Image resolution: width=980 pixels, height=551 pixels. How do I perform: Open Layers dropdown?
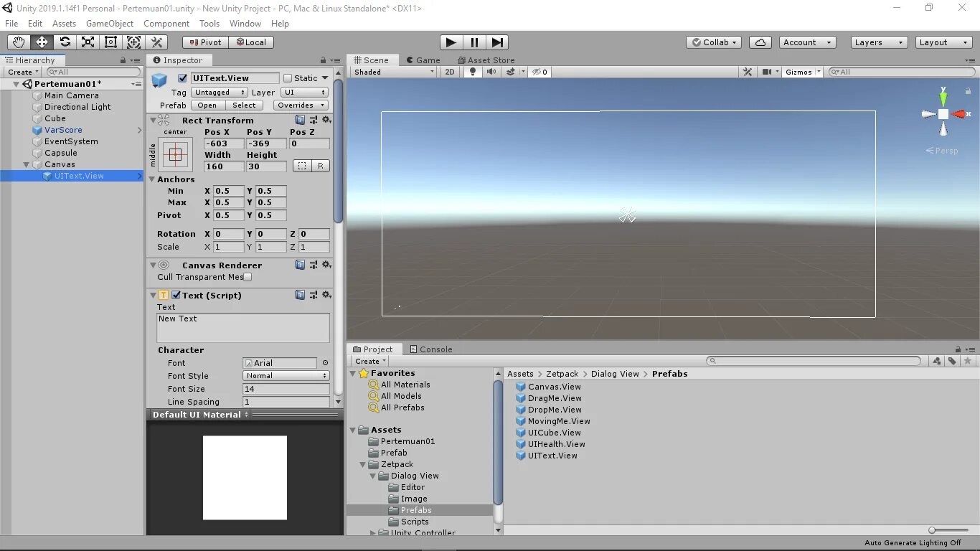[x=879, y=42]
